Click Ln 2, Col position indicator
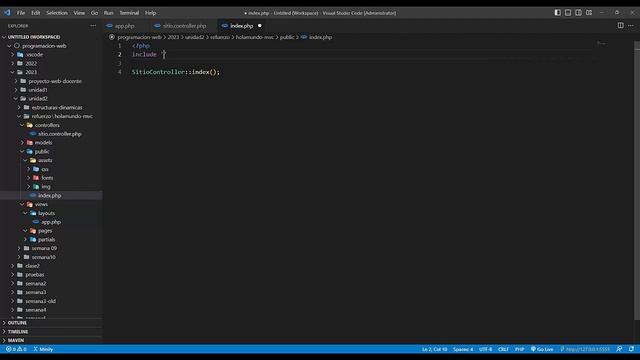 tap(434, 349)
